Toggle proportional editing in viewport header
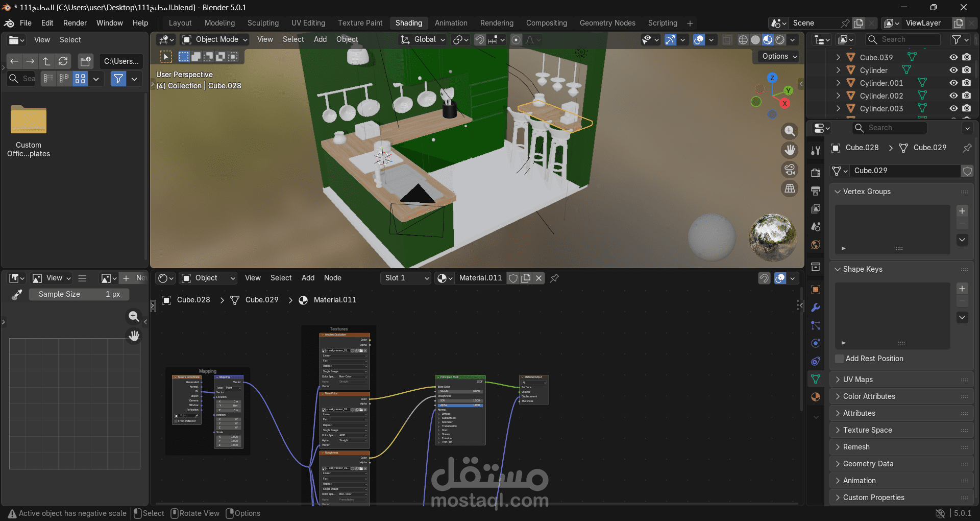 [516, 40]
